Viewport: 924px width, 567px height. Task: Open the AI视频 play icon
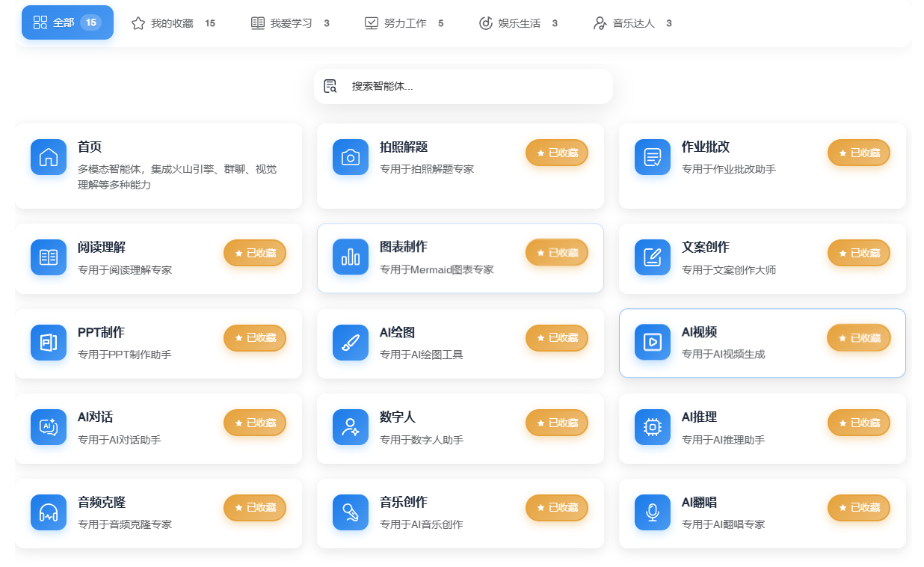point(653,342)
